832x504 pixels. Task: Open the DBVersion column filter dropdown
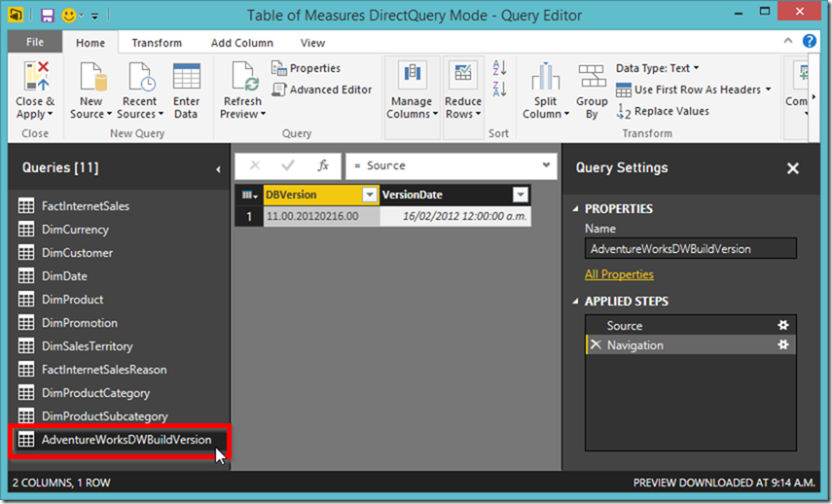click(370, 195)
